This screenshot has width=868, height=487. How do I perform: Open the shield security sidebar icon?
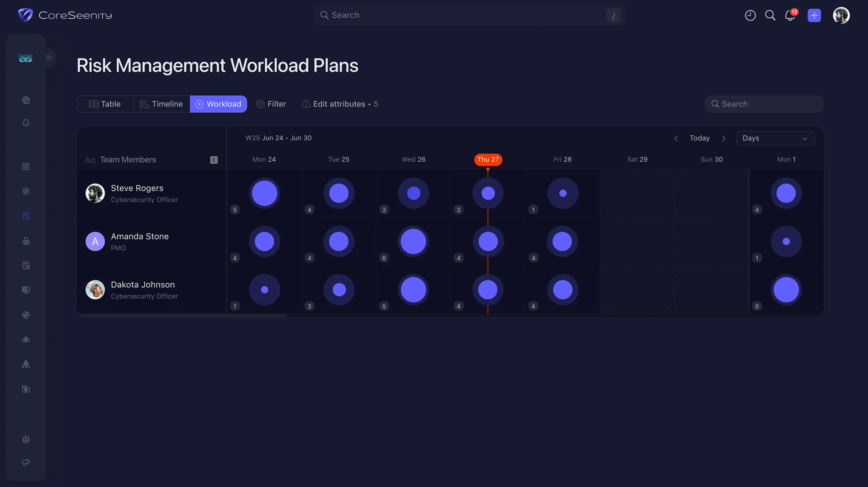[26, 191]
